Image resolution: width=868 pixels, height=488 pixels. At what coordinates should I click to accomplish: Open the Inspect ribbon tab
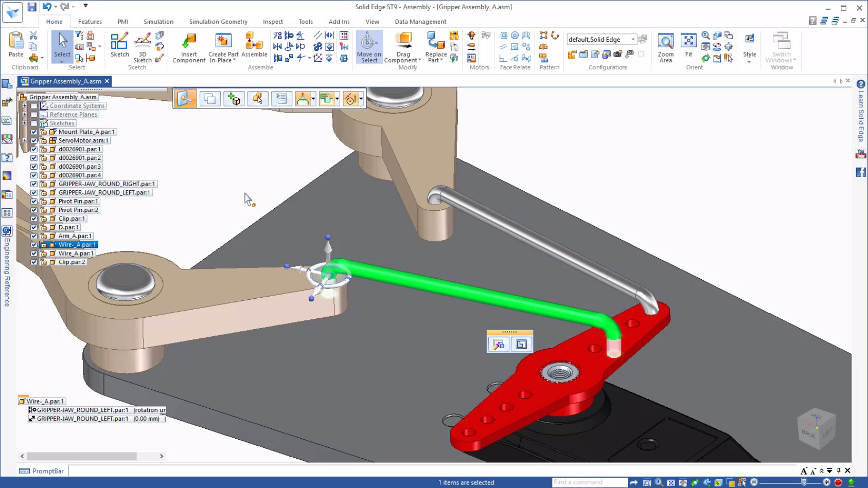coord(273,21)
